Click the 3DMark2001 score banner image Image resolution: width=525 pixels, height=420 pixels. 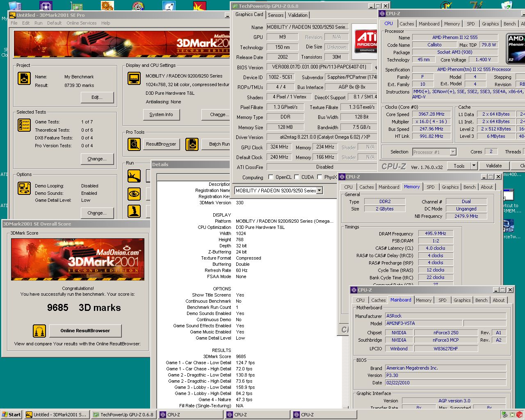coord(78,259)
